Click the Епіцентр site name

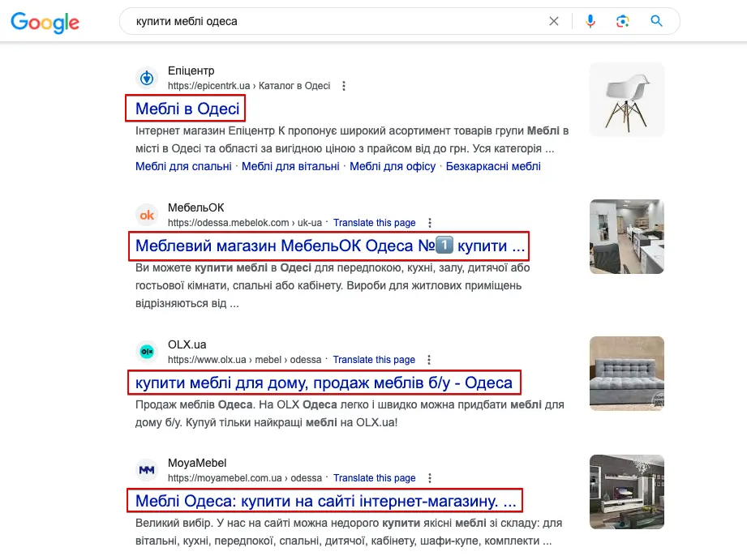(191, 71)
